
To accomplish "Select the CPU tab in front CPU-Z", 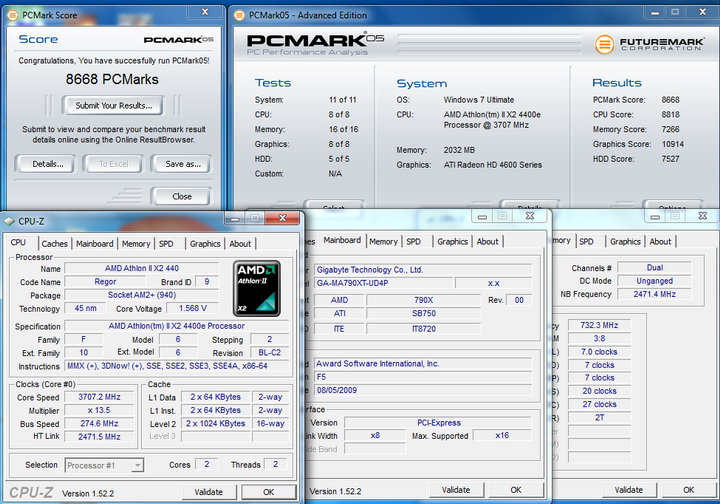I will coord(18,242).
